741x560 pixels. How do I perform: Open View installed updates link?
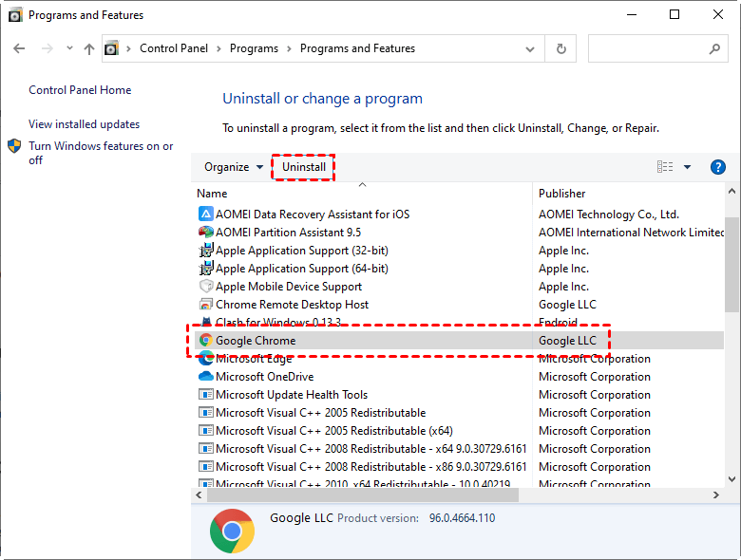84,124
